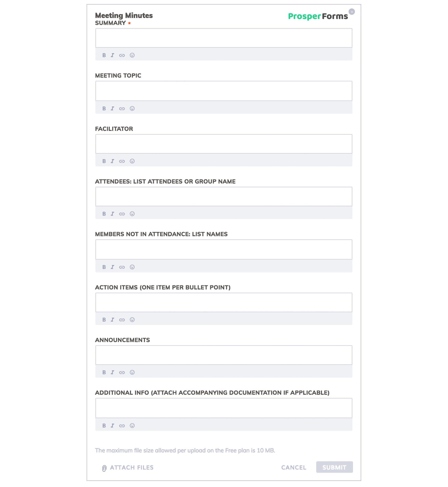Viewport: 448px width, 487px height.
Task: Click the Emoji icon in ATTENDEES toolbar
Action: click(132, 214)
